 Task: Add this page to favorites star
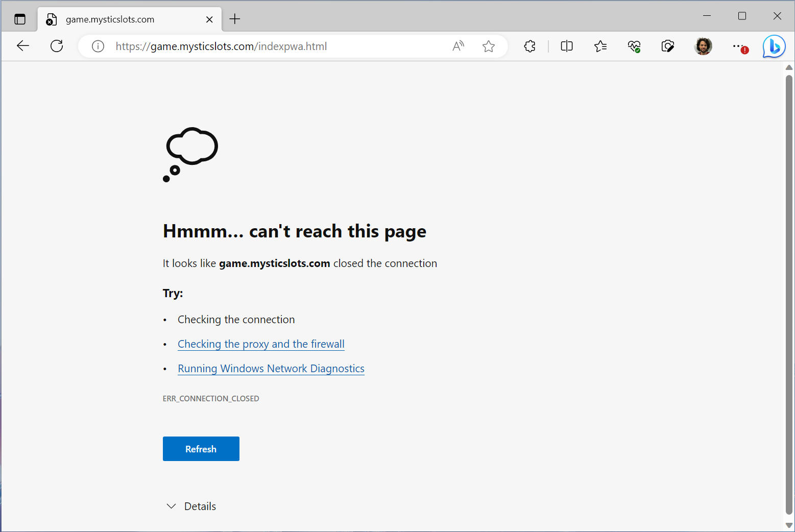coord(489,46)
